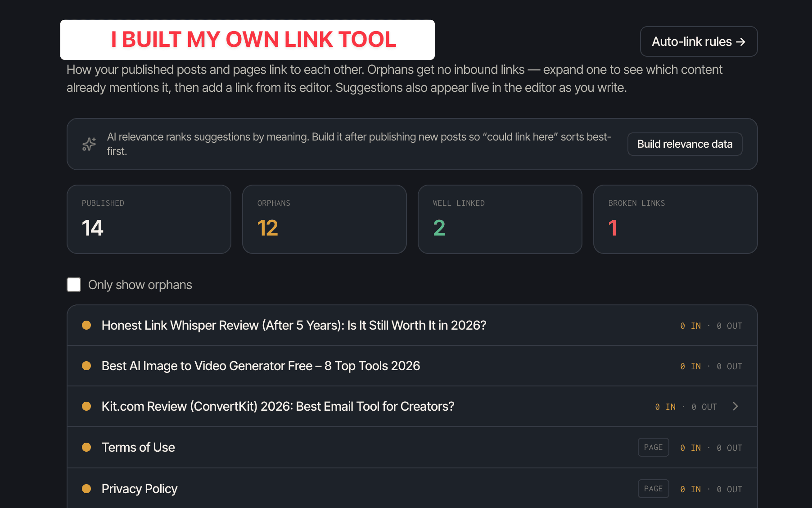Click the 0 IN 0 OUT count on Best AI Image row
The height and width of the screenshot is (508, 812).
711,366
